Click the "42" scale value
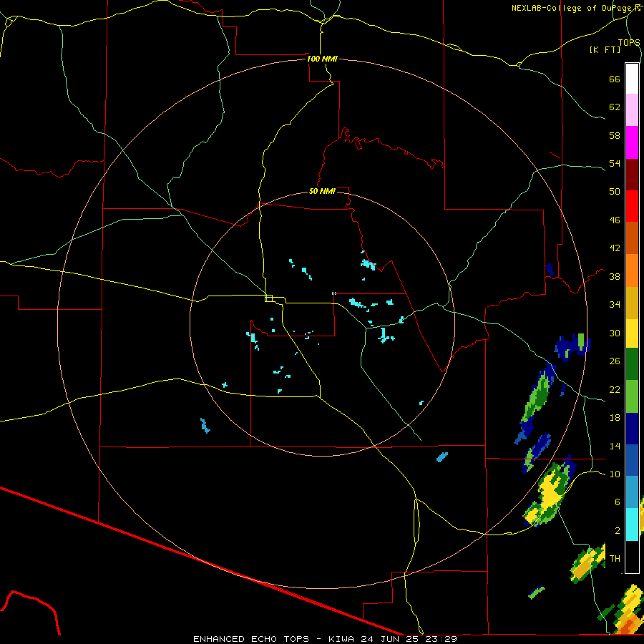Viewport: 644px width, 644px height. 615,248
